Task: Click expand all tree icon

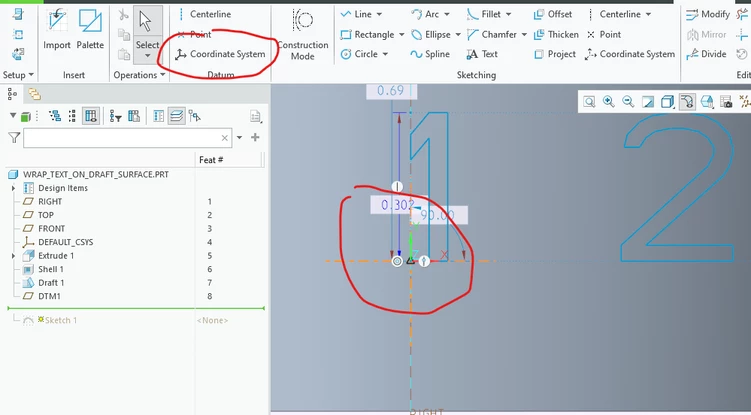Action: click(55, 116)
